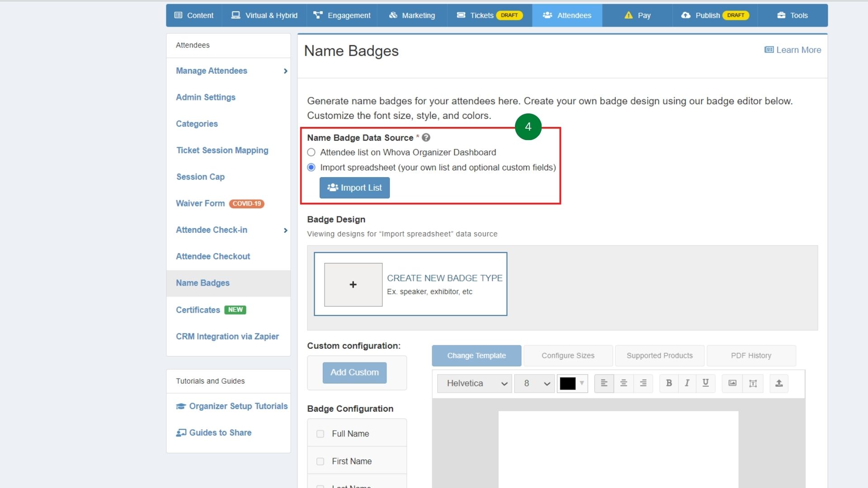Create a new badge type

pos(353,285)
